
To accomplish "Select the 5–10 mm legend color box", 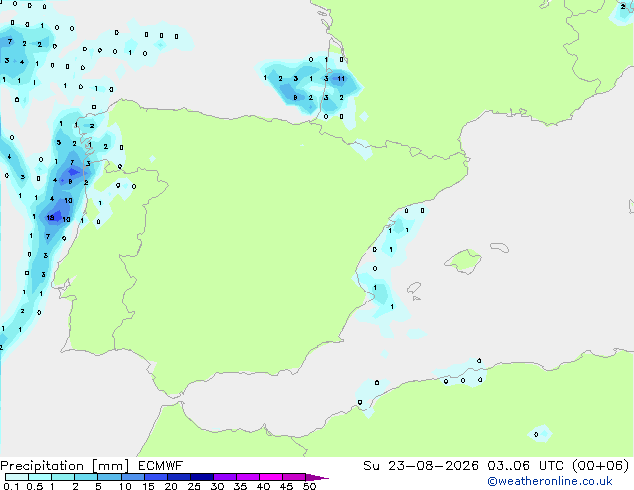I will click(109, 477).
